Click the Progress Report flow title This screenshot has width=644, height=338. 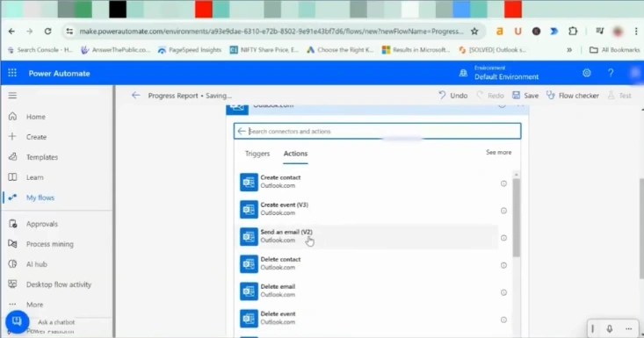coord(173,96)
